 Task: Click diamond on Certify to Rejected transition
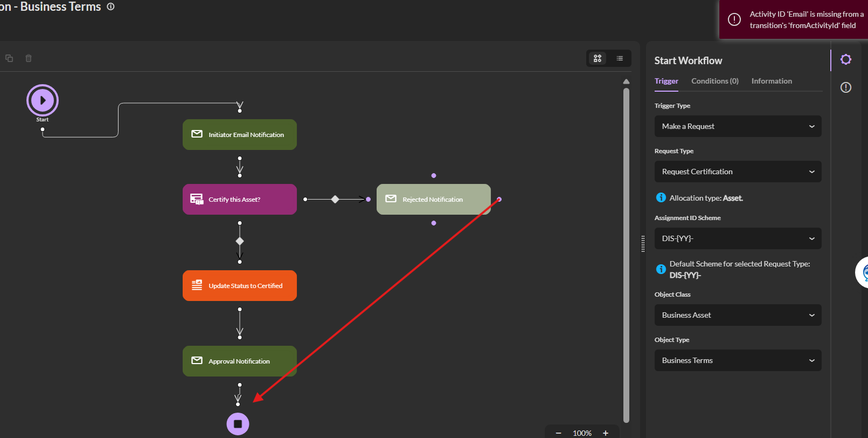coord(335,200)
